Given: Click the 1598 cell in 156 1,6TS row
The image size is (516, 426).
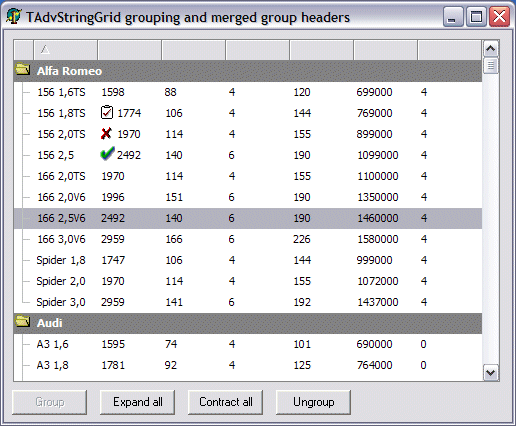Looking at the screenshot, I should [x=113, y=92].
